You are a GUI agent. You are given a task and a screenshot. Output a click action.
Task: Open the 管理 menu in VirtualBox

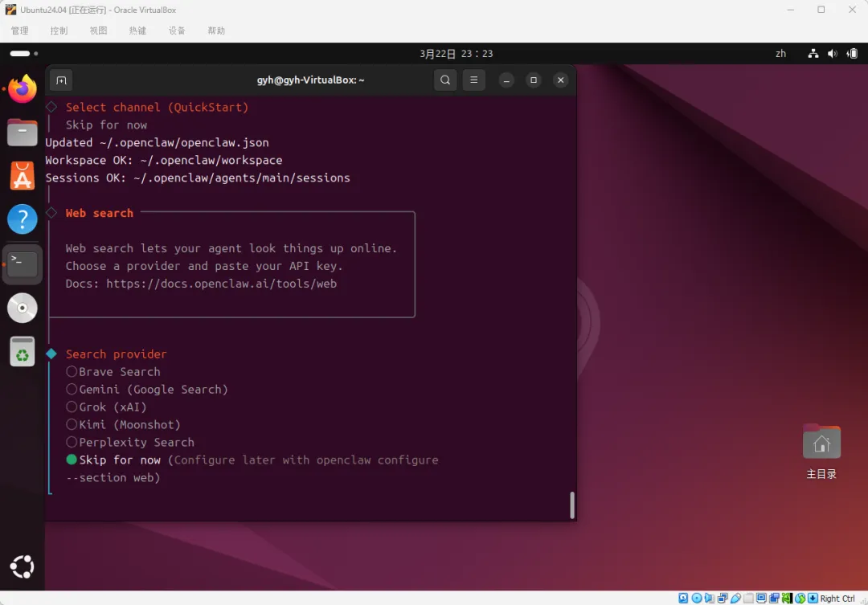(20, 31)
